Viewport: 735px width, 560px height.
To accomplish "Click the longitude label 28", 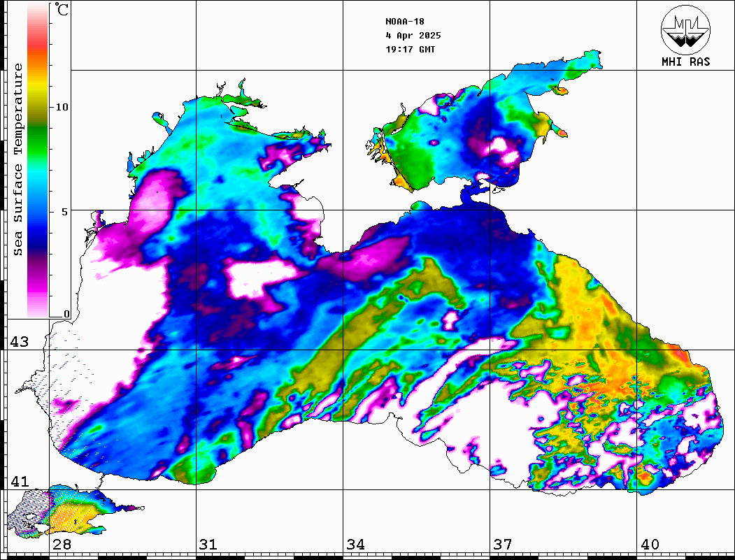I will click(x=62, y=545).
